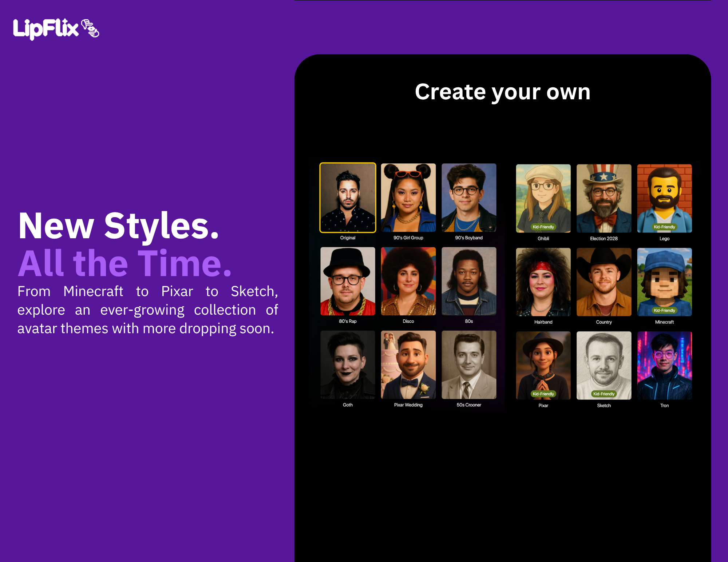The image size is (728, 562).
Task: Click the 'Minecraft' label under the thumbnail
Action: (x=664, y=322)
